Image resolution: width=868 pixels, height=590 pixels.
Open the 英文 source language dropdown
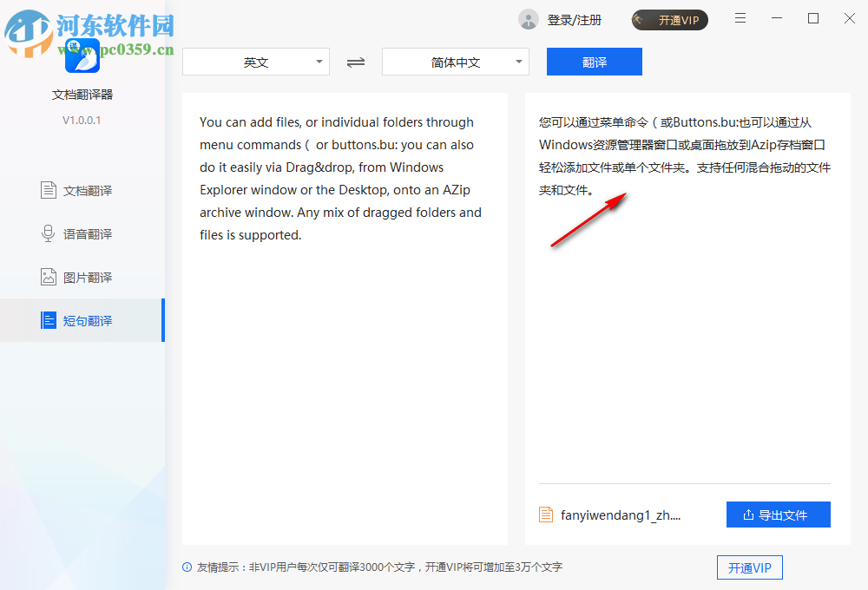[256, 62]
